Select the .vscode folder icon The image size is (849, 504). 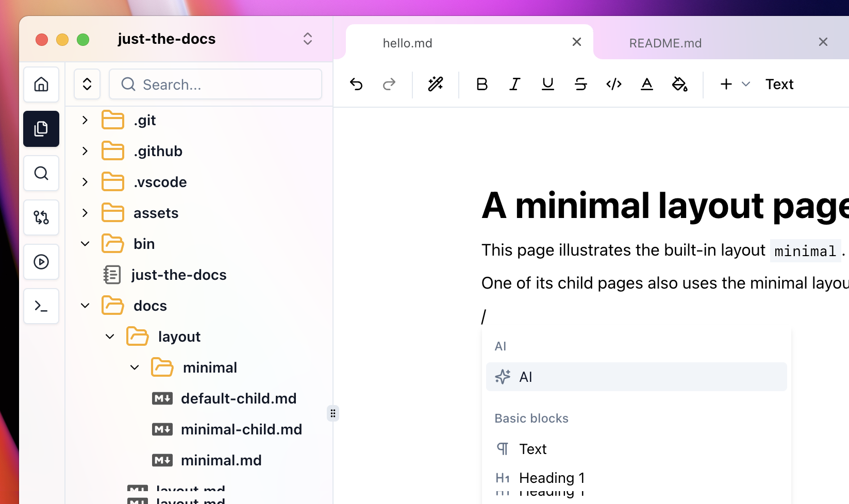tap(113, 182)
